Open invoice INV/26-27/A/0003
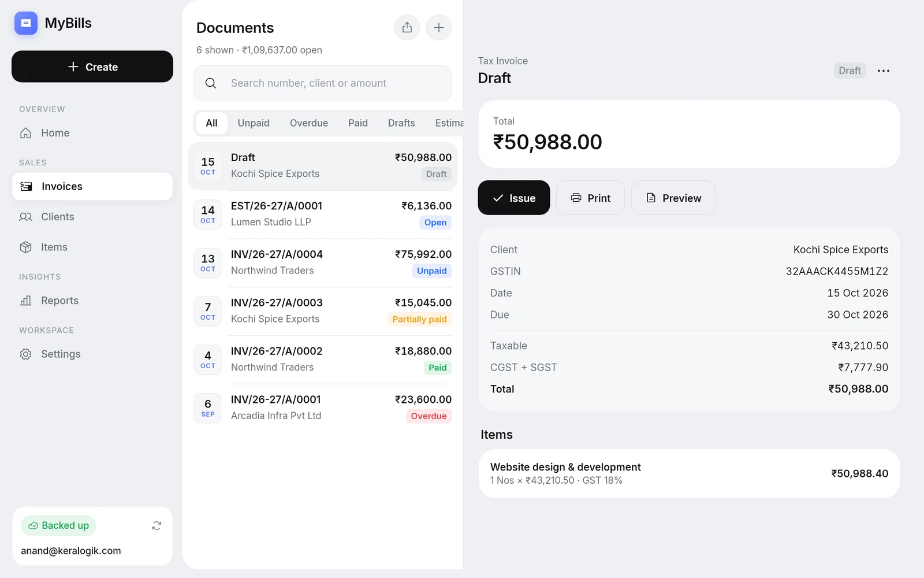Screen dimensions: 924x578 coord(323,311)
